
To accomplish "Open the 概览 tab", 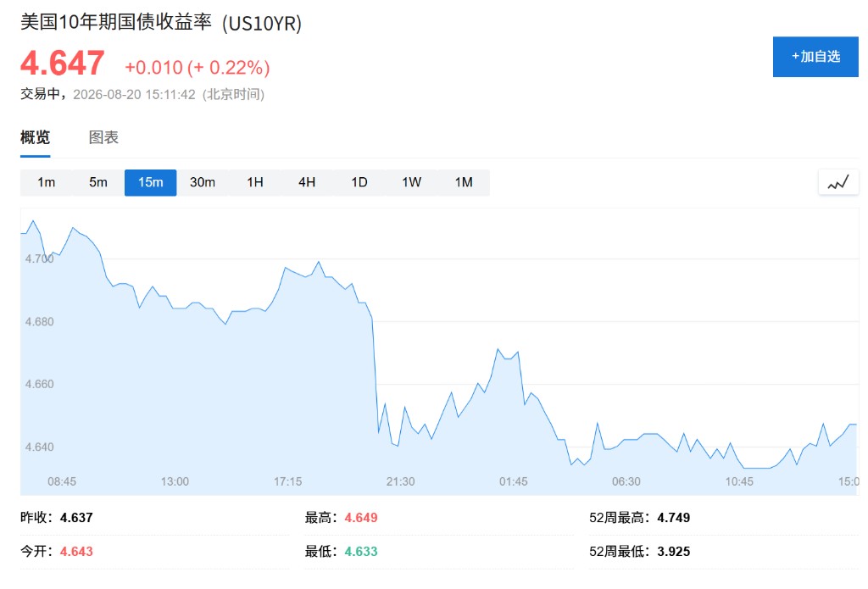I will click(36, 137).
